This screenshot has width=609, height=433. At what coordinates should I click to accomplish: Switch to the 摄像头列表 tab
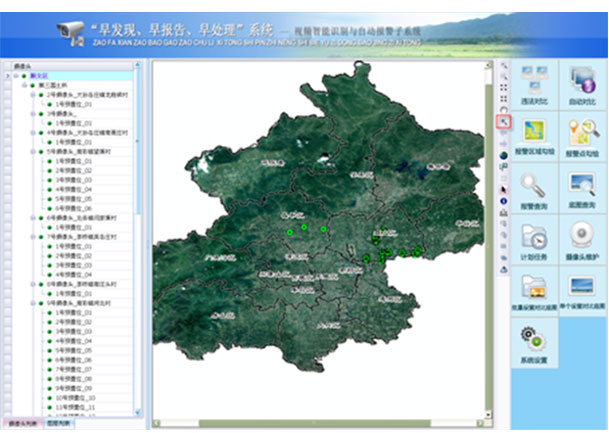click(21, 425)
